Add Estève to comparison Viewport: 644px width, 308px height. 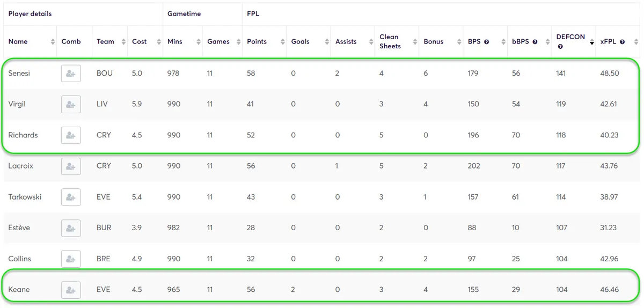(71, 228)
